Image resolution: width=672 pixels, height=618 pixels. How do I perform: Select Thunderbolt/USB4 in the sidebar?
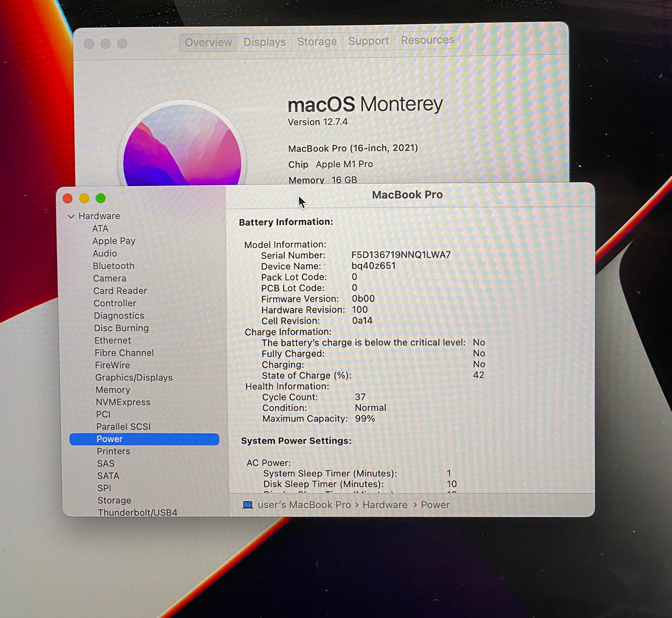click(x=137, y=512)
